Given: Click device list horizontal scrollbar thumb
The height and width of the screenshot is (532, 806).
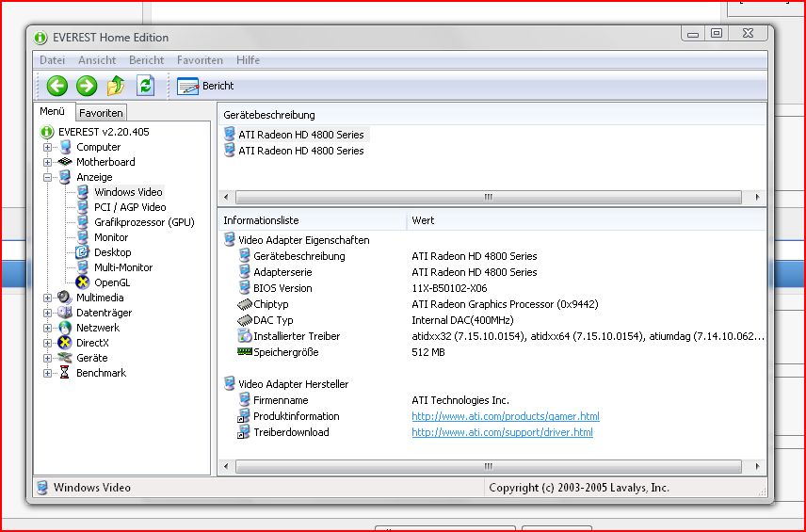Looking at the screenshot, I should [x=489, y=198].
